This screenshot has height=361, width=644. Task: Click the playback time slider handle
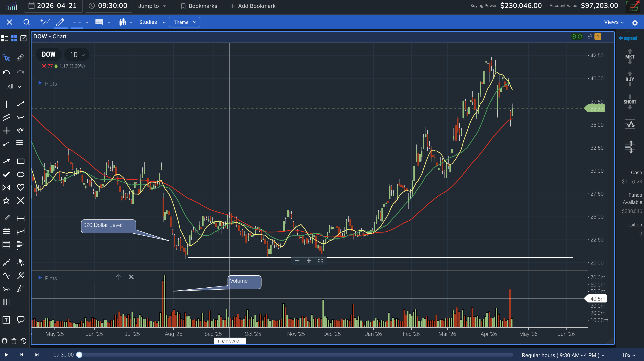(80, 354)
